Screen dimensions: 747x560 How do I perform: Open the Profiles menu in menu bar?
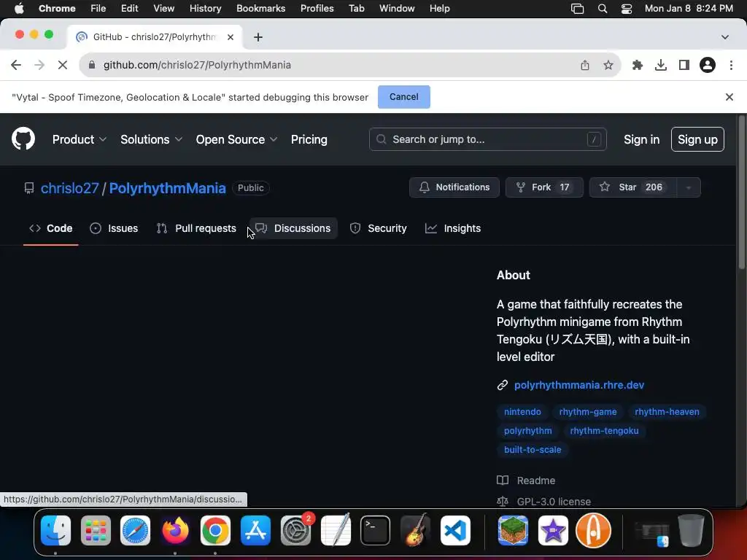(317, 9)
